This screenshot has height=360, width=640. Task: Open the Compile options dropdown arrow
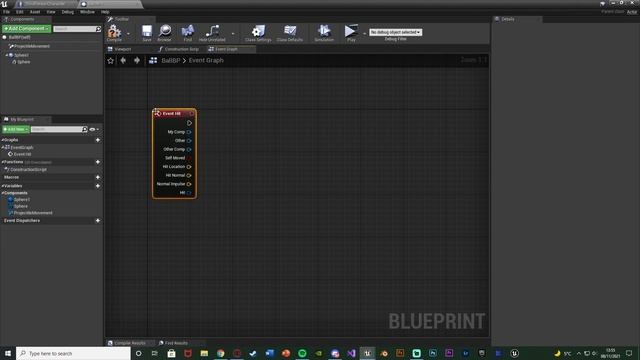point(128,33)
